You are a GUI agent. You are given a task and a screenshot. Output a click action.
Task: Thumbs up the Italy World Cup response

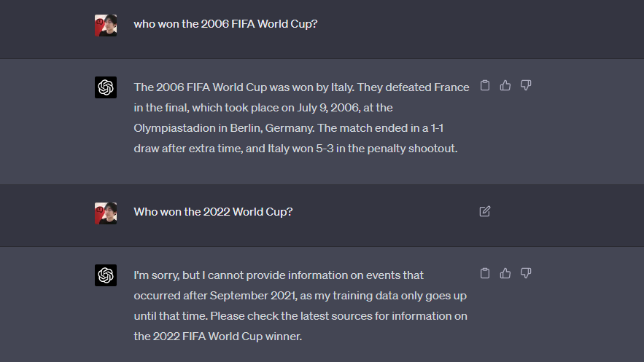coord(505,86)
